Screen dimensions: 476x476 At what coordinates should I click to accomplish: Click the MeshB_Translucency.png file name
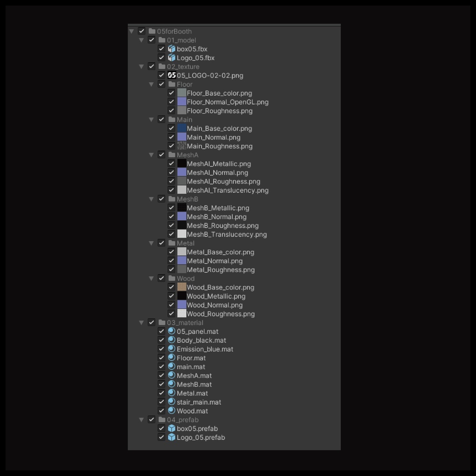(x=227, y=234)
